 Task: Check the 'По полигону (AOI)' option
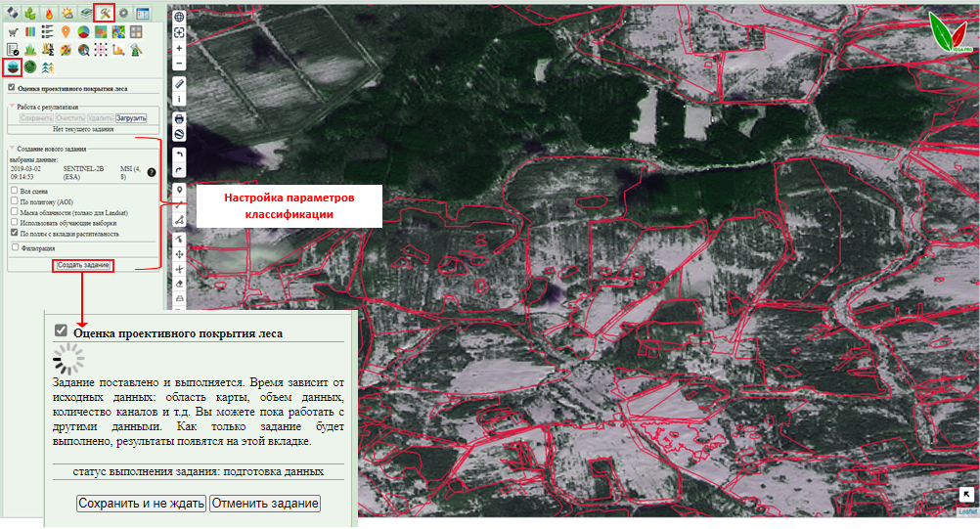point(13,202)
